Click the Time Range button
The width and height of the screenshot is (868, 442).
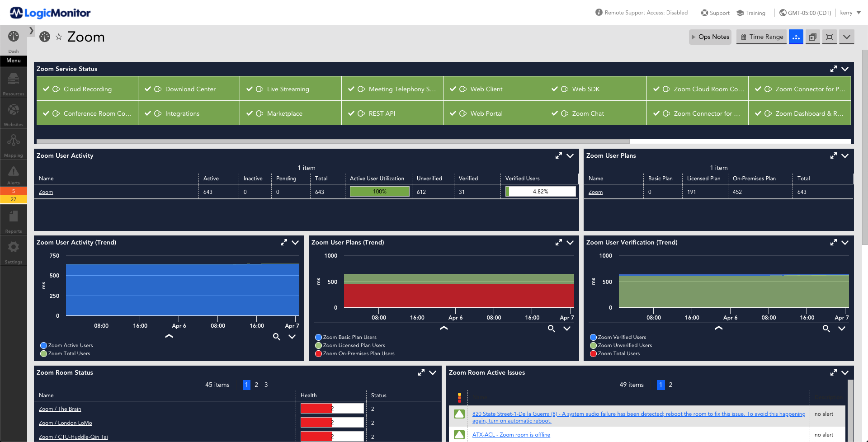(x=762, y=37)
